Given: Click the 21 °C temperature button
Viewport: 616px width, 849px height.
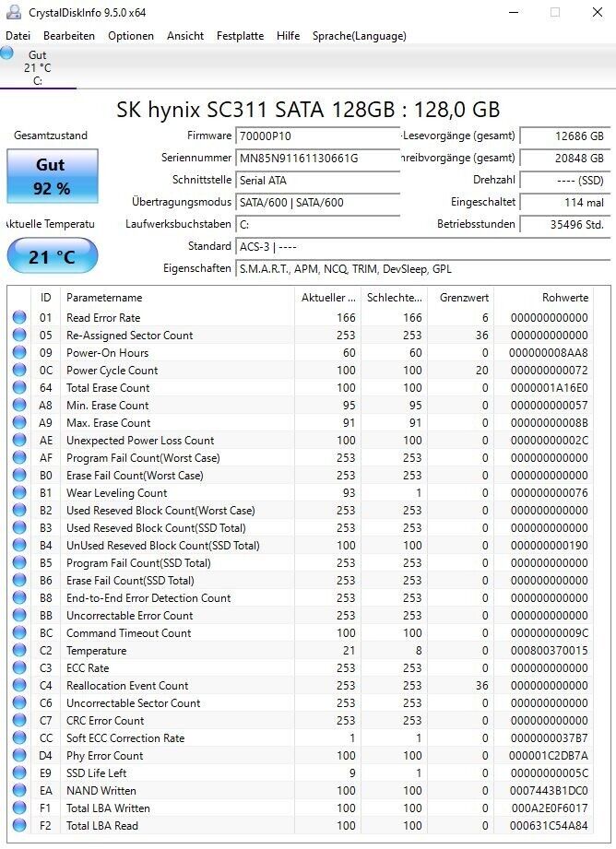Looking at the screenshot, I should pyautogui.click(x=53, y=256).
